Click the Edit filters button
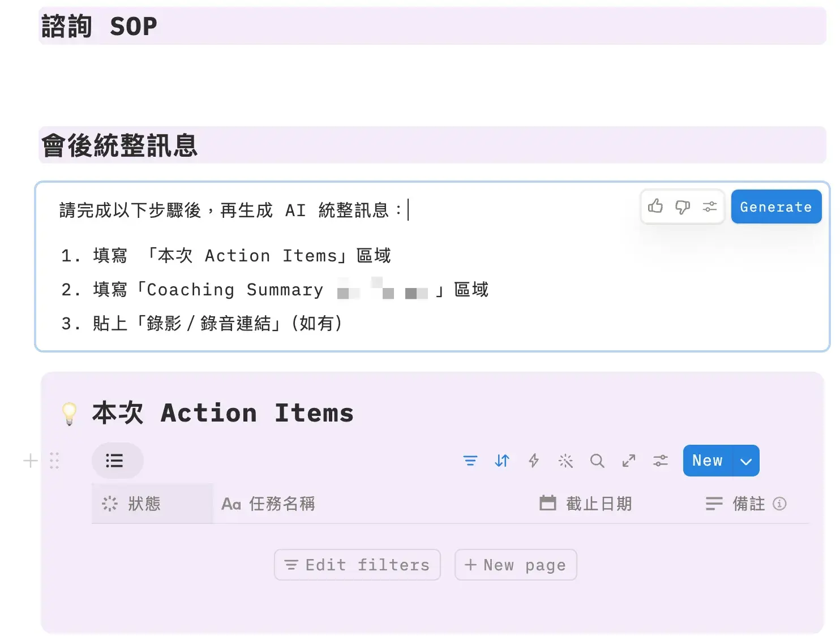This screenshot has height=636, width=840. [x=357, y=565]
